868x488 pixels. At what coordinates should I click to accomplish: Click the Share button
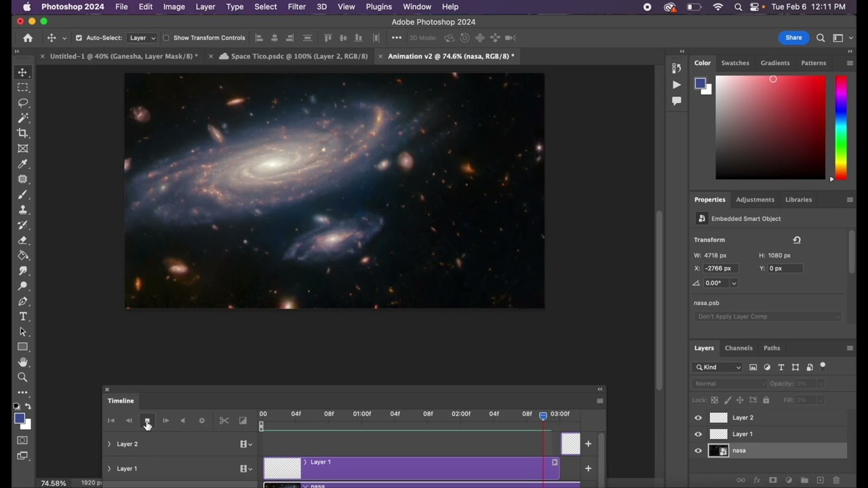click(794, 38)
